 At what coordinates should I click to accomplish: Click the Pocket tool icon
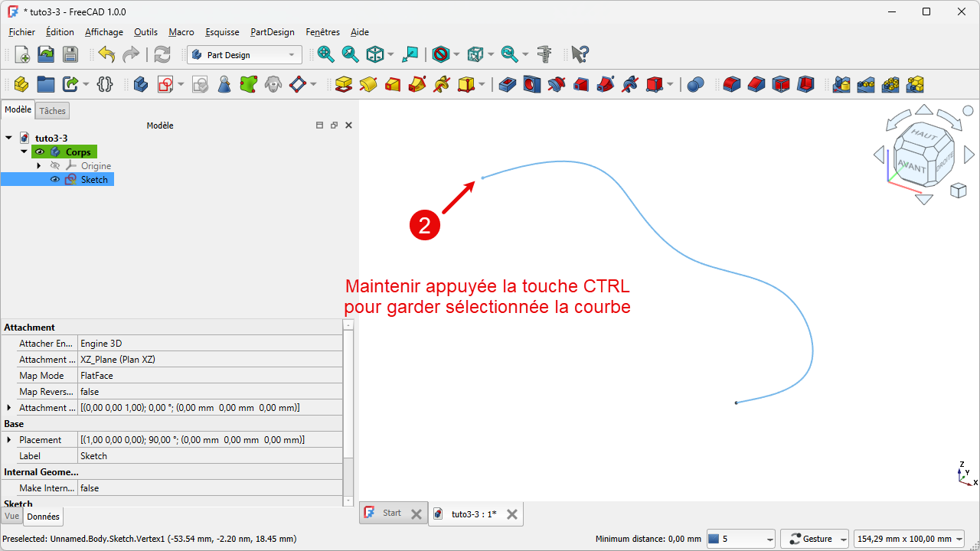(x=508, y=84)
